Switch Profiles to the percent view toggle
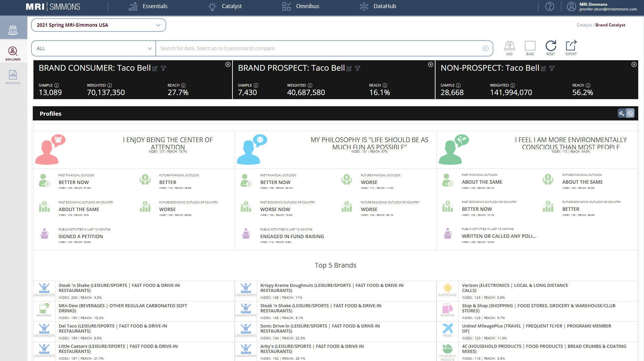The image size is (644, 361). click(630, 113)
